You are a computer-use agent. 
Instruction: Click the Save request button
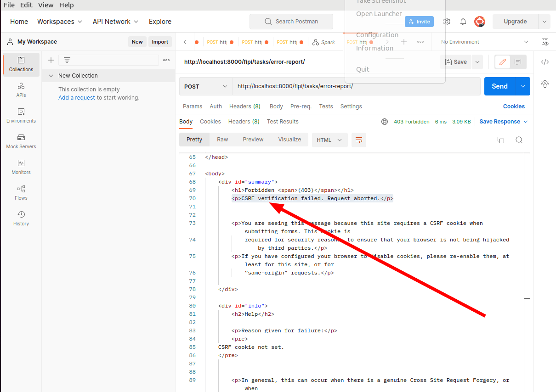pos(456,62)
